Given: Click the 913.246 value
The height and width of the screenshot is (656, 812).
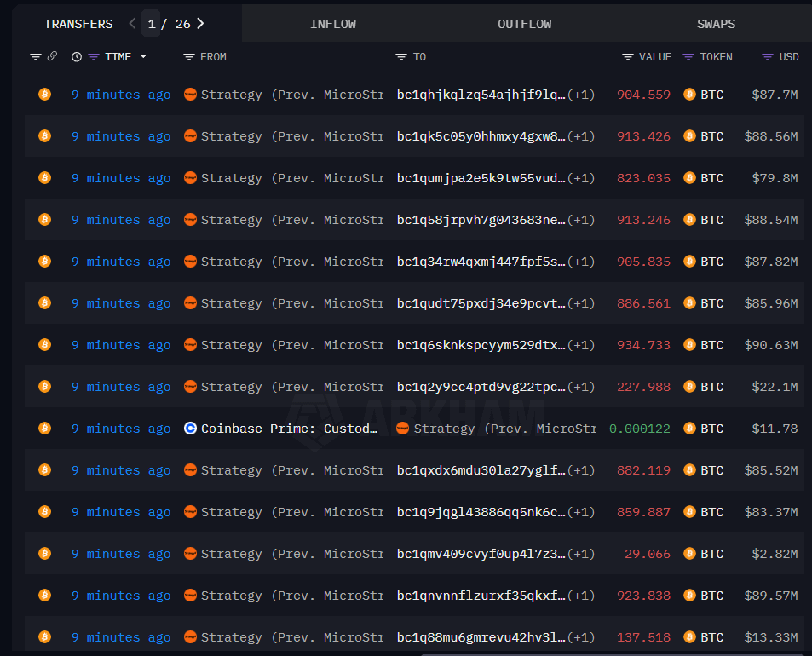Looking at the screenshot, I should [643, 220].
